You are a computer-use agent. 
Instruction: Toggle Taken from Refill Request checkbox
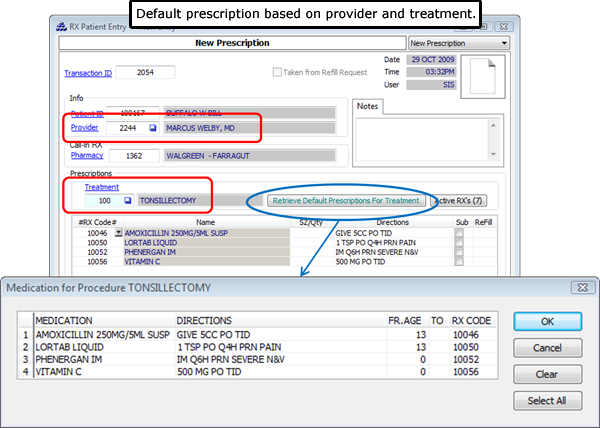279,73
